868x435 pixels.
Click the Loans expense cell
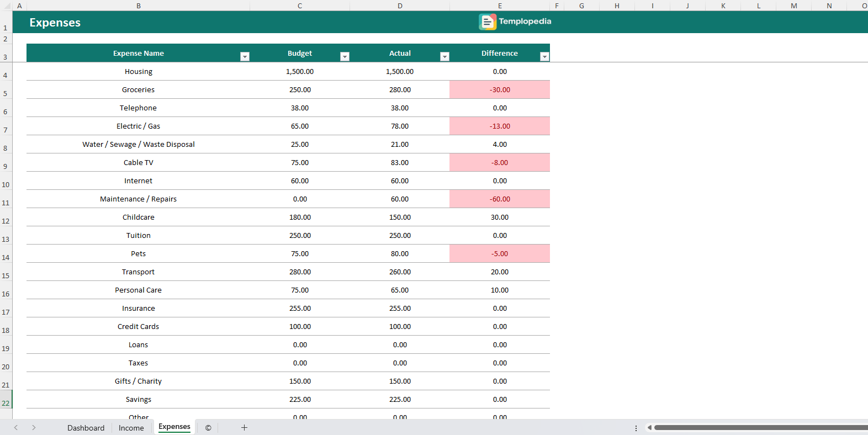(138, 345)
